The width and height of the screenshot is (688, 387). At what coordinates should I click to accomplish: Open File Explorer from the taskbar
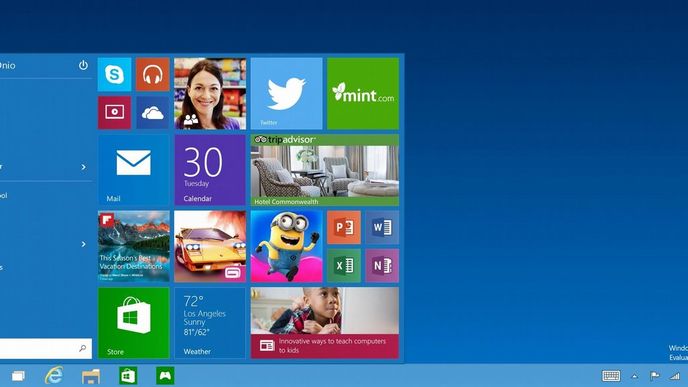tap(91, 376)
